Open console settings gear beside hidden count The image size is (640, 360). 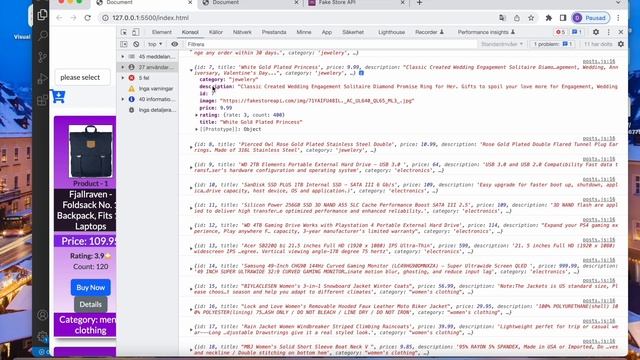(621, 44)
